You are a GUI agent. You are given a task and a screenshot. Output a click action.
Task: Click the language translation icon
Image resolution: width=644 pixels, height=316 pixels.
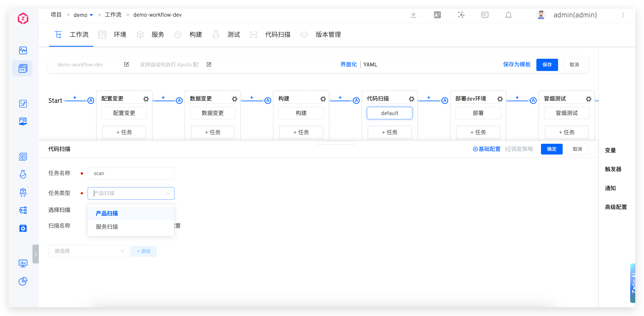point(437,15)
